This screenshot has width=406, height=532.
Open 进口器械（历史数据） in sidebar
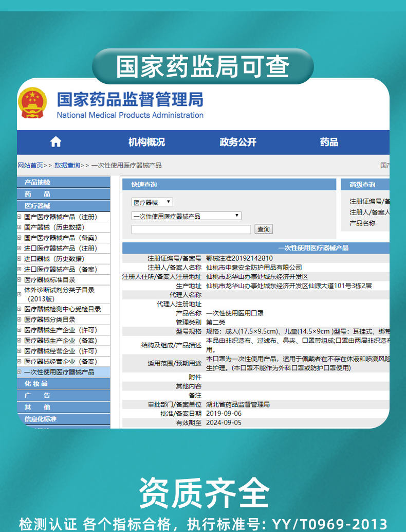click(x=54, y=259)
